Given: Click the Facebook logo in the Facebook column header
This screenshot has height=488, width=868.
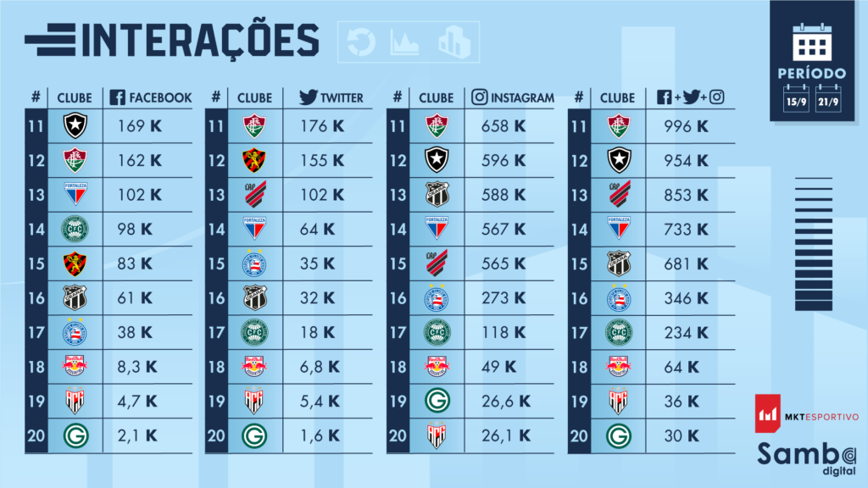Looking at the screenshot, I should tap(117, 97).
